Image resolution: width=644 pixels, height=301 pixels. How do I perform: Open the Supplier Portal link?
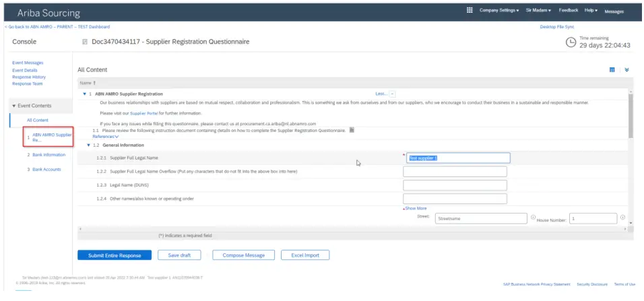[143, 113]
